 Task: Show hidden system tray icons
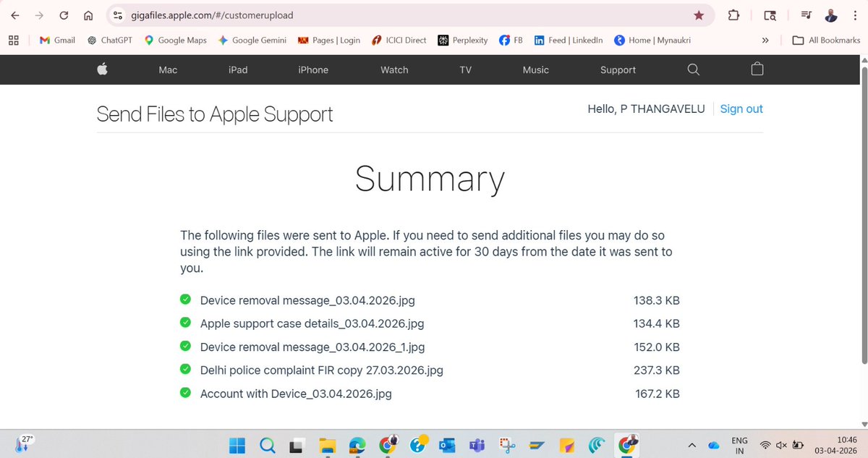(x=692, y=444)
